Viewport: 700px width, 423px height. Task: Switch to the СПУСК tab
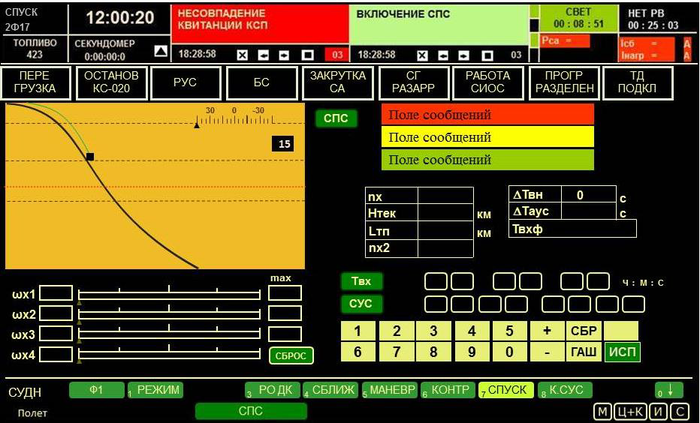click(508, 389)
